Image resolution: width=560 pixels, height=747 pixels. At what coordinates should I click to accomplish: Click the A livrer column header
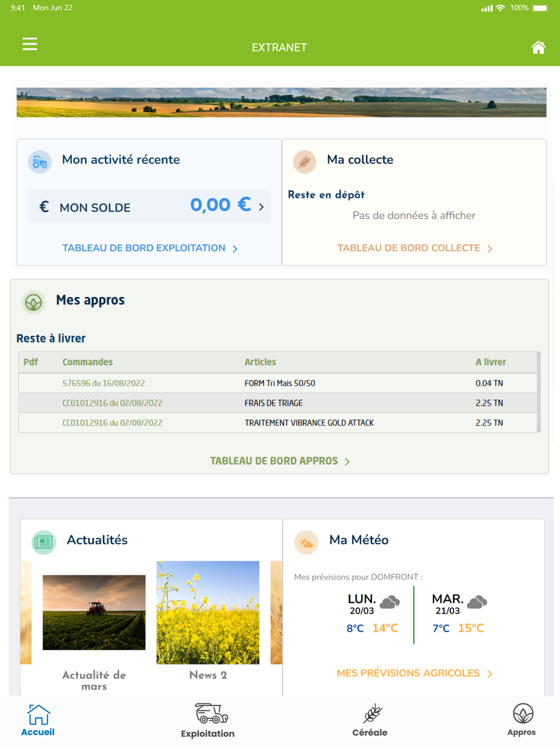pyautogui.click(x=491, y=362)
